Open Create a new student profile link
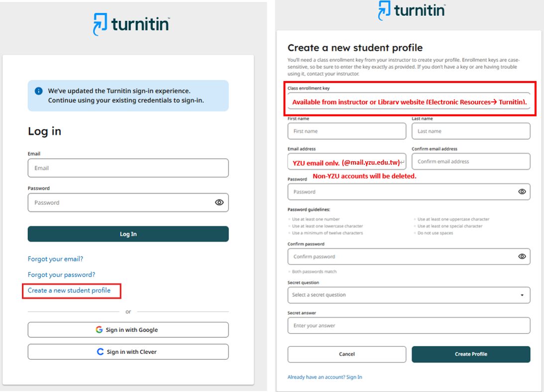 click(69, 291)
